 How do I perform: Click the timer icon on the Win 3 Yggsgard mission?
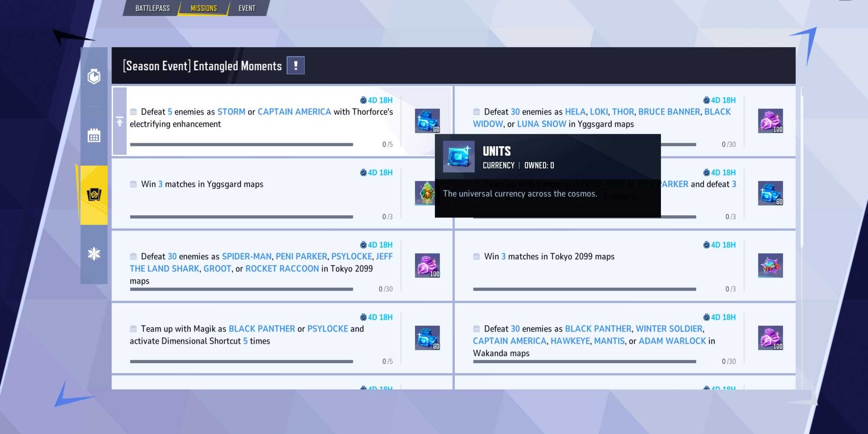[x=363, y=173]
